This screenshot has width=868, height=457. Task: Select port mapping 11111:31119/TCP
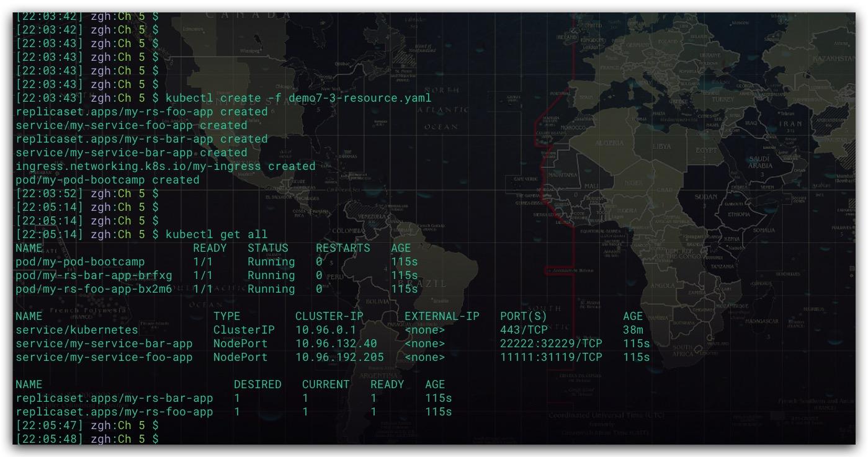coord(551,357)
